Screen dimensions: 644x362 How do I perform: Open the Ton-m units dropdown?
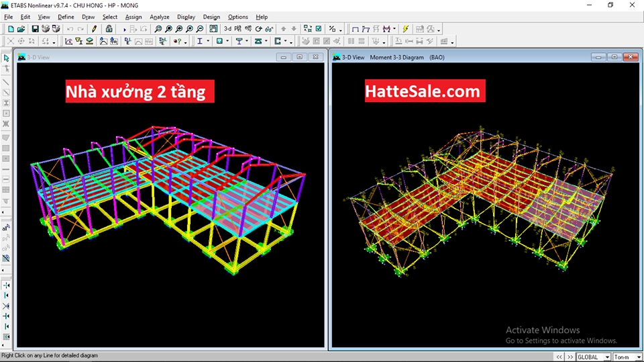(x=638, y=357)
